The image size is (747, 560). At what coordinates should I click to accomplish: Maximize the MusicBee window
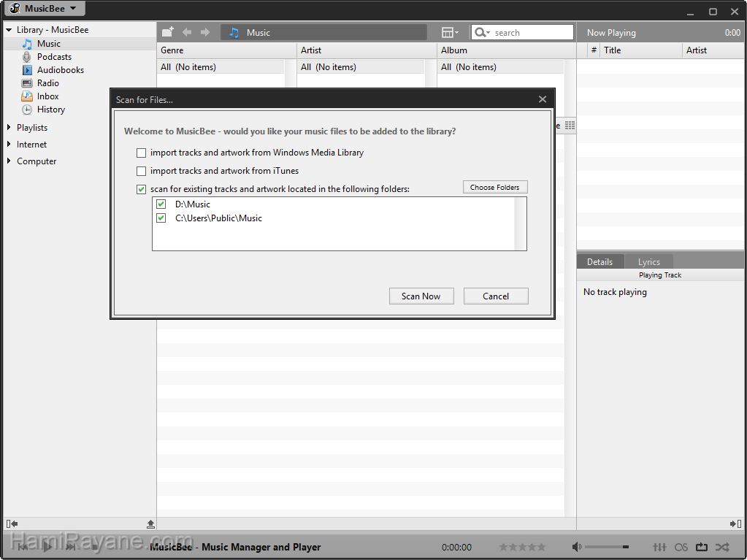click(713, 12)
